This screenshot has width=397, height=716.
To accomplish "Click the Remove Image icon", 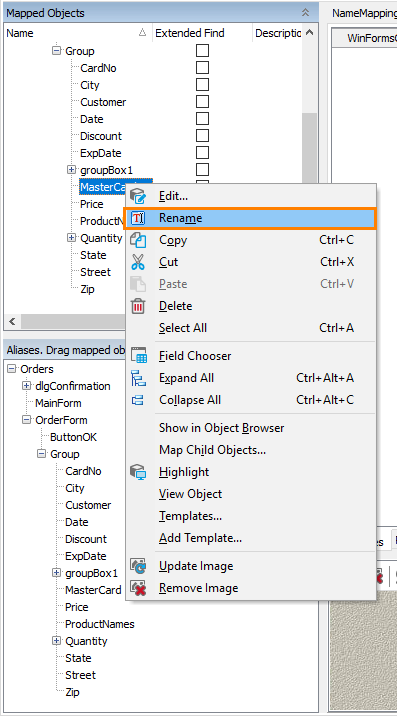I will (138, 588).
